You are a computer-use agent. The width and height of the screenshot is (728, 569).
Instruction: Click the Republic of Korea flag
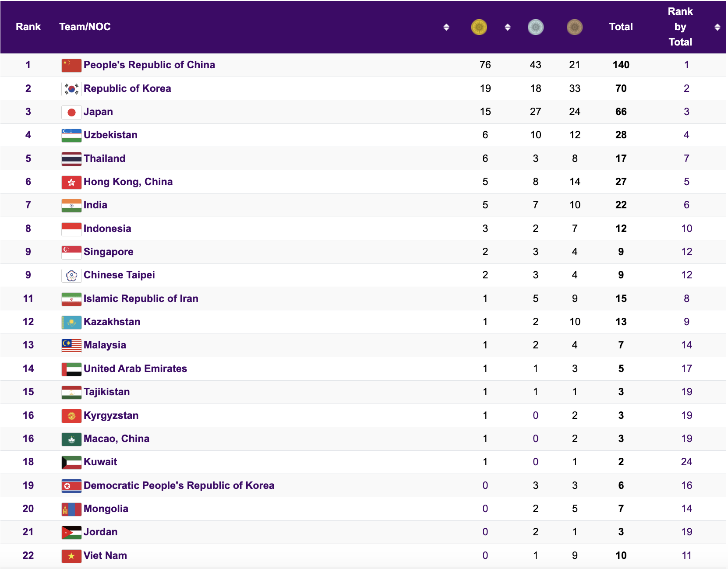[71, 89]
